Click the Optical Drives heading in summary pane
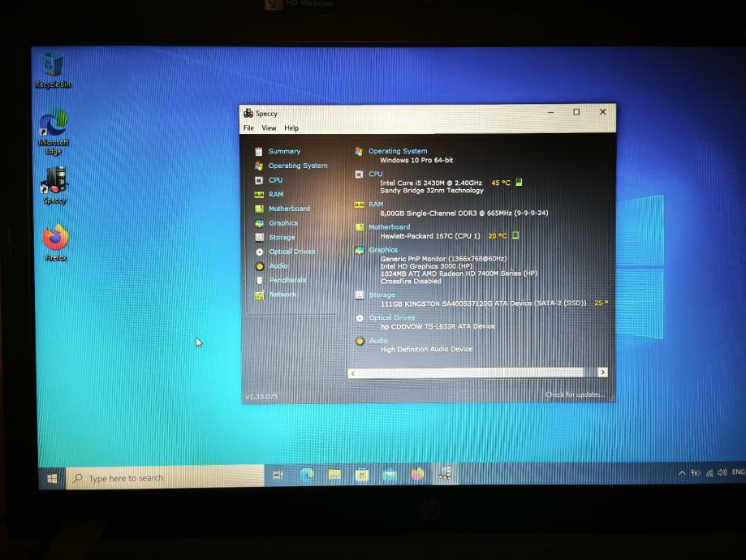This screenshot has width=746, height=560. [392, 317]
